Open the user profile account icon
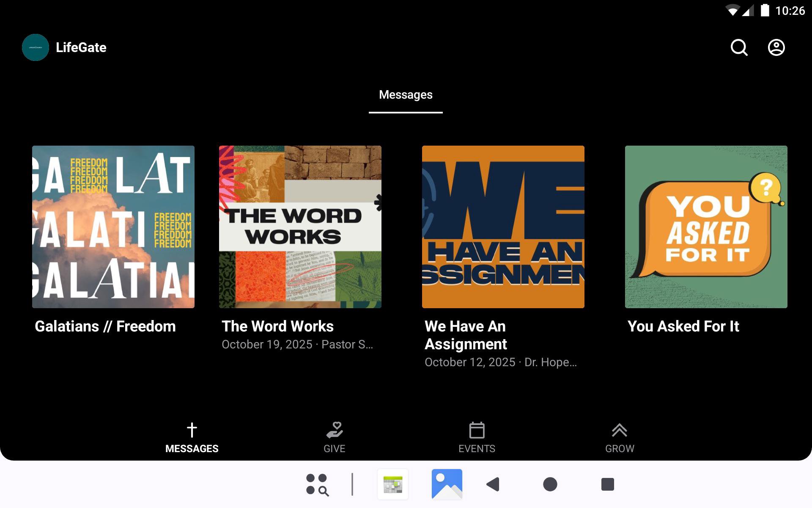Image resolution: width=812 pixels, height=508 pixels. point(776,47)
